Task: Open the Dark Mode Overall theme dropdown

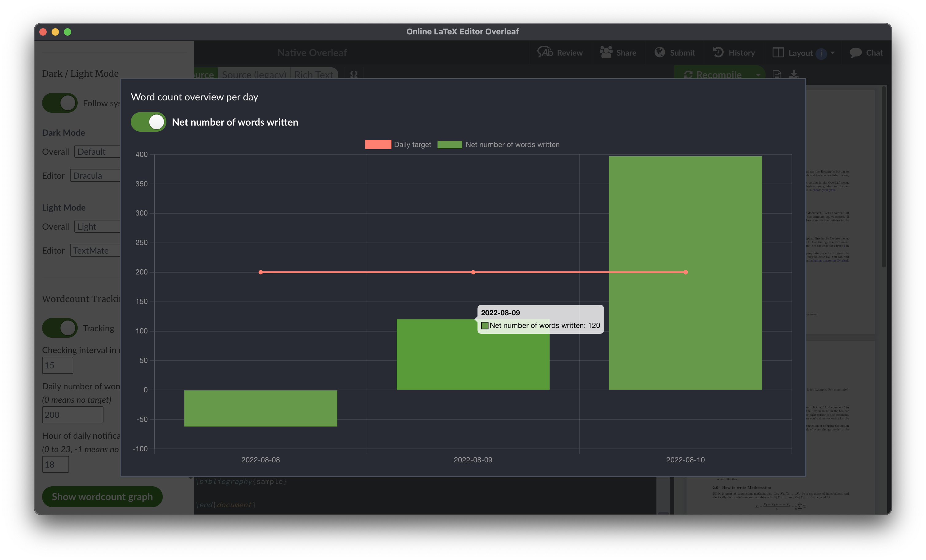Action: pyautogui.click(x=98, y=151)
